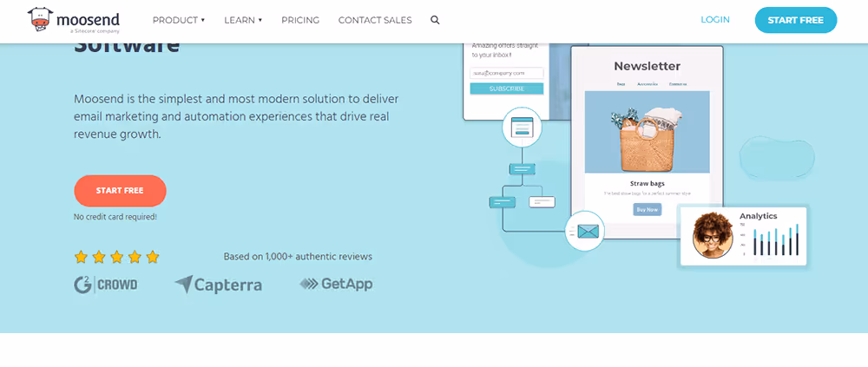Image resolution: width=868 pixels, height=367 pixels.
Task: Expand the PRODUCT dropdown menu
Action: (x=179, y=20)
